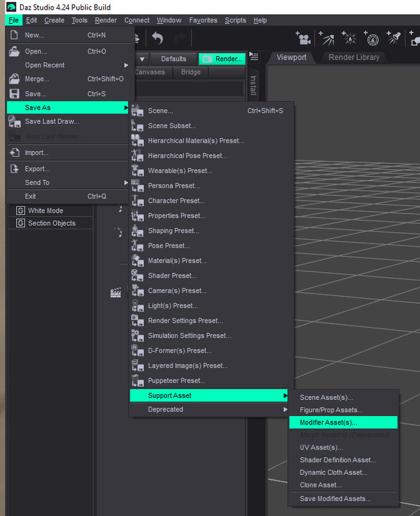Click the Wearable(s) Preset shirt icon
The height and width of the screenshot is (516, 420).
click(x=137, y=171)
